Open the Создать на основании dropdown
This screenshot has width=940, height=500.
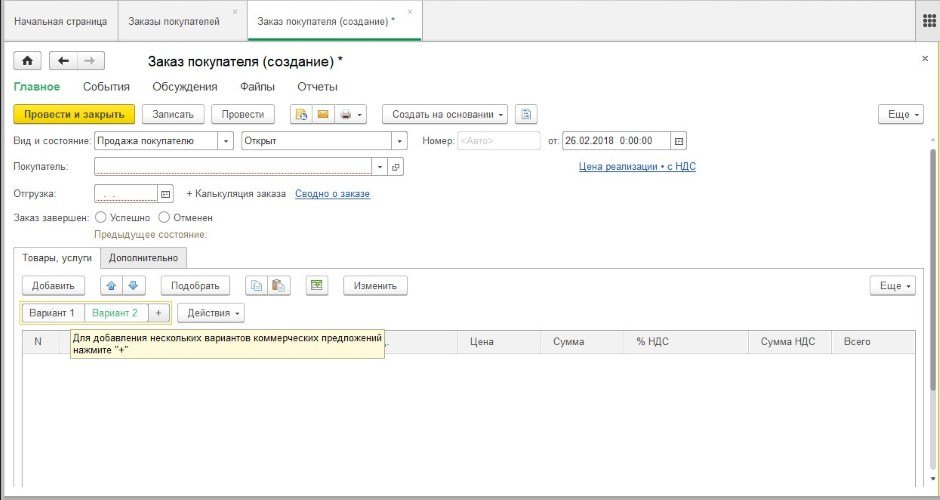[x=445, y=114]
